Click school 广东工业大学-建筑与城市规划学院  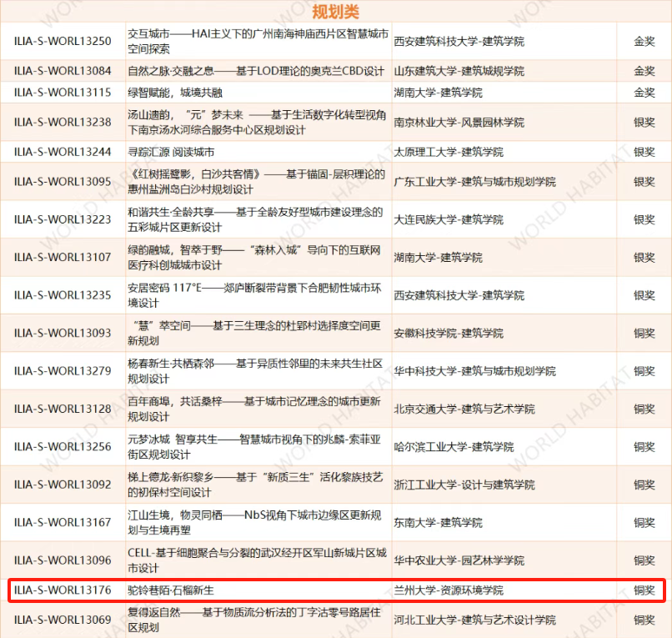click(x=475, y=181)
